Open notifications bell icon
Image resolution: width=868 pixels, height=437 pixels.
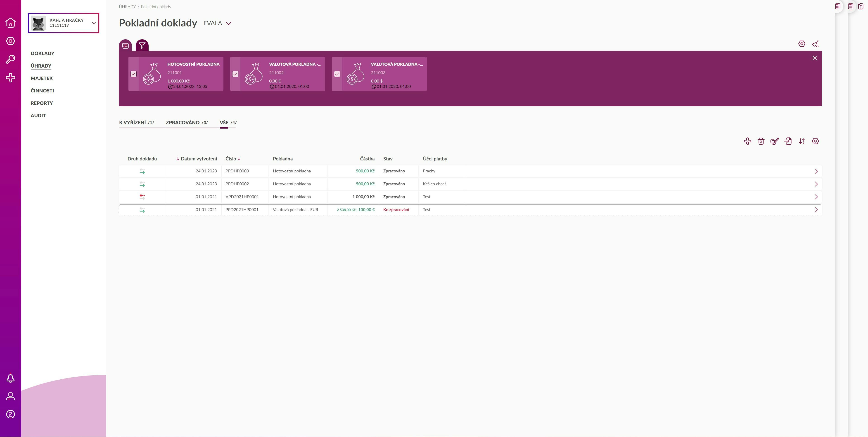pyautogui.click(x=10, y=378)
